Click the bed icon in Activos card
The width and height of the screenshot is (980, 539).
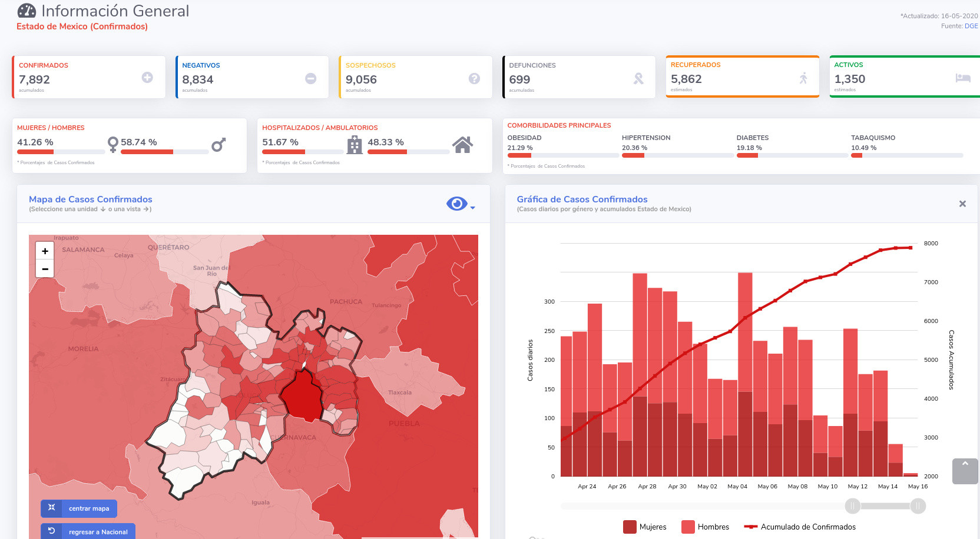coord(963,78)
